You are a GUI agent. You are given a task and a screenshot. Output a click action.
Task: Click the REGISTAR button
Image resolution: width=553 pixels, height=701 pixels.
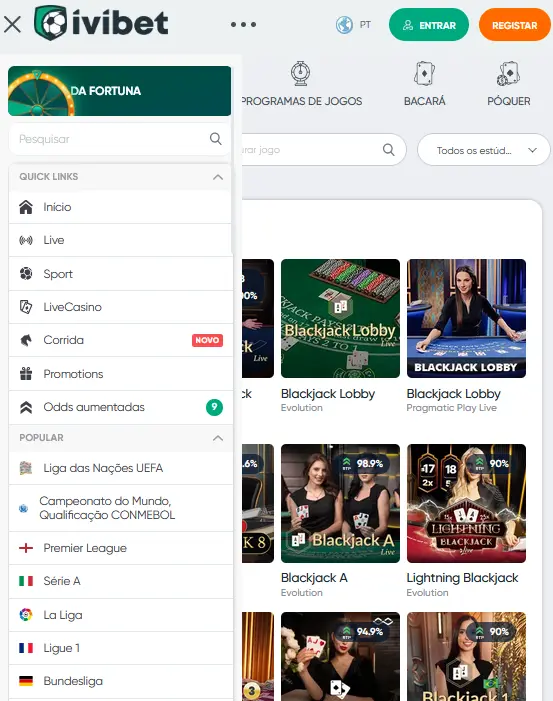pyautogui.click(x=515, y=25)
